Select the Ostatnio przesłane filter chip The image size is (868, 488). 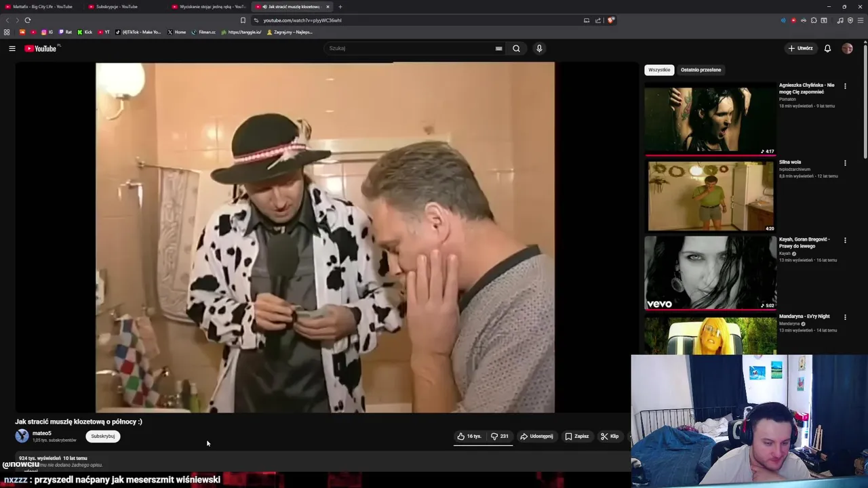[701, 70]
